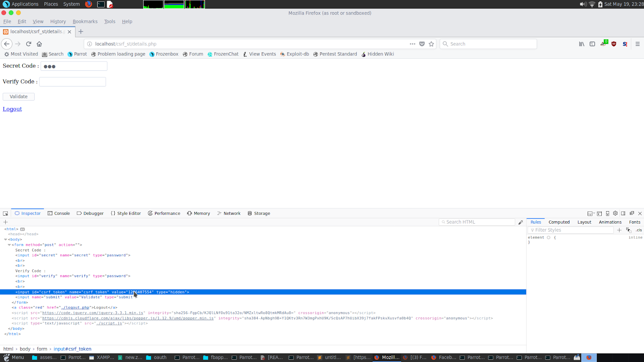This screenshot has height=362, width=644.
Task: Reload the current page
Action: (29, 44)
